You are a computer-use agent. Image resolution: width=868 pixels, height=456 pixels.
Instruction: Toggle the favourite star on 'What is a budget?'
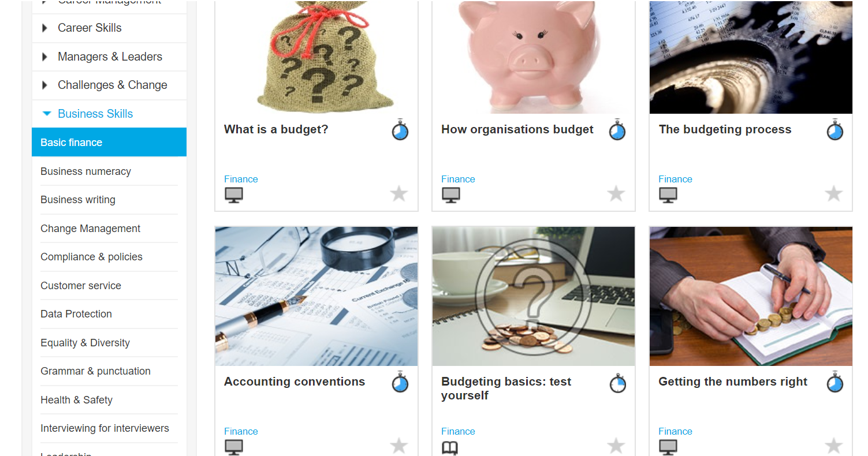[399, 193]
